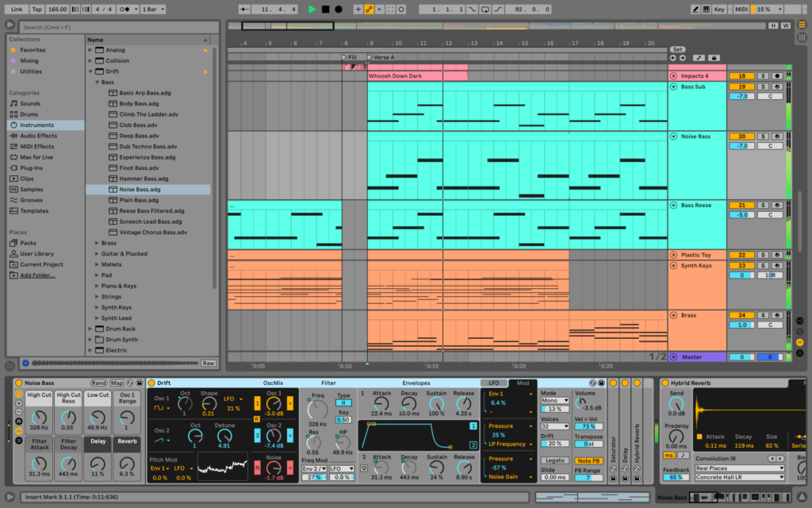Click the Arrangement Record button
Screen dimensions: 812x508
(x=339, y=9)
